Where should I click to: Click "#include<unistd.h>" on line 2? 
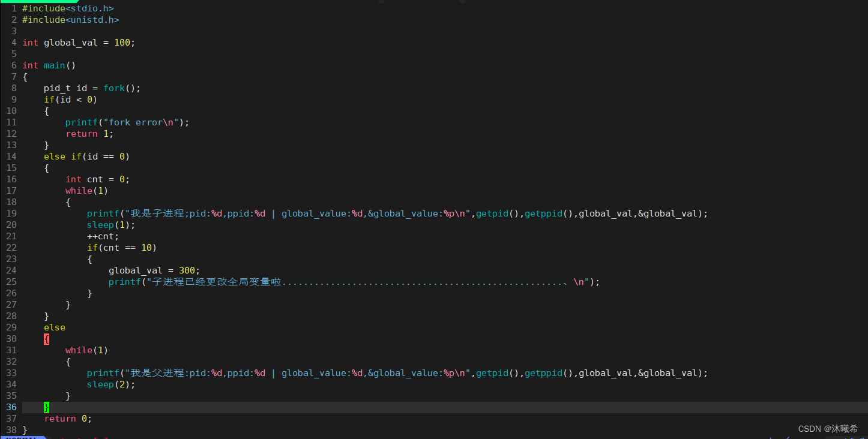pyautogui.click(x=71, y=20)
